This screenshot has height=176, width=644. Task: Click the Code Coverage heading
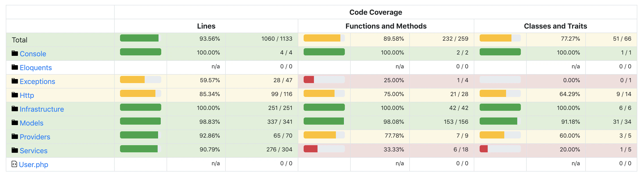coord(376,12)
